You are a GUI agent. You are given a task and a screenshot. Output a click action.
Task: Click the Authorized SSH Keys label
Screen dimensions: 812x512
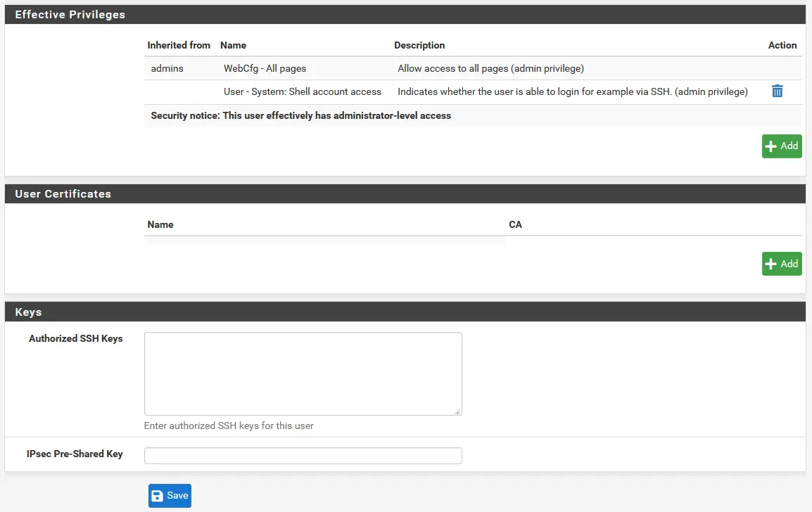pos(76,338)
